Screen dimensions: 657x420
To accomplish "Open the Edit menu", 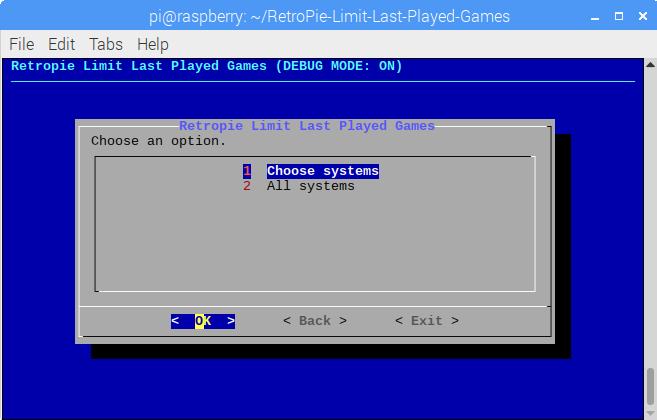I will (61, 44).
